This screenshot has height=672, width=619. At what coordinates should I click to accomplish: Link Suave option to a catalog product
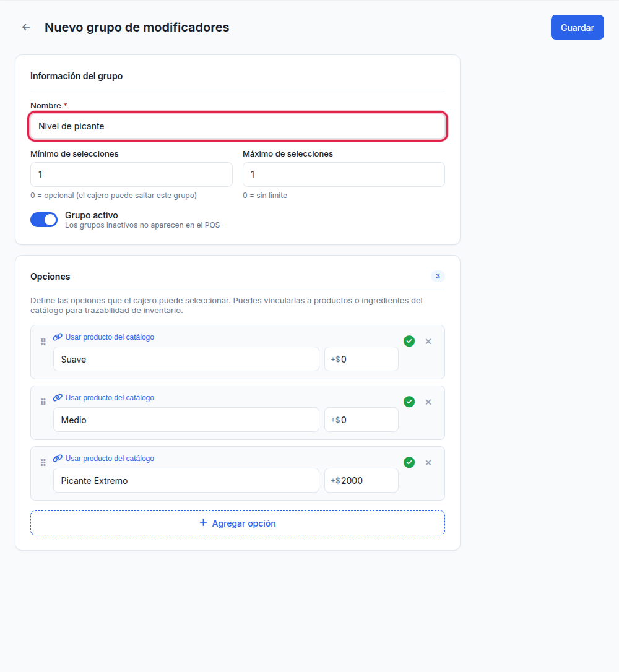click(110, 337)
